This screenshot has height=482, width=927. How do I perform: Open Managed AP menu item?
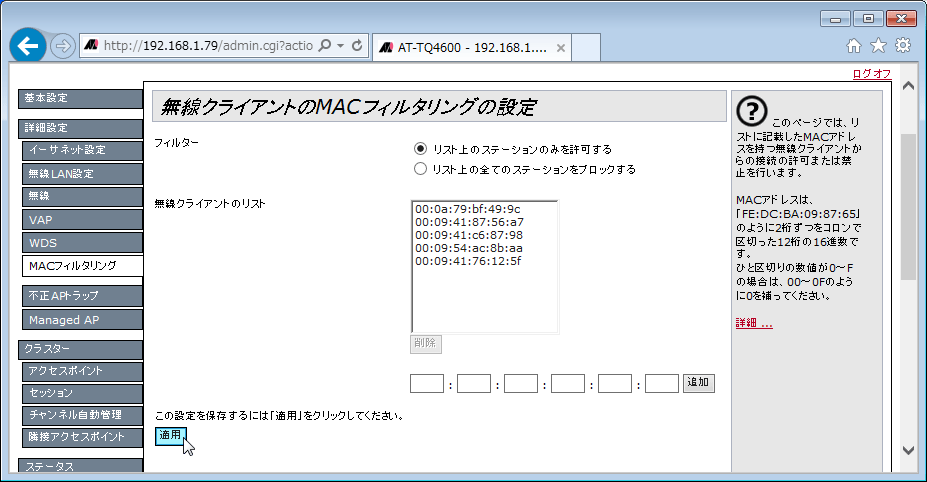click(83, 320)
